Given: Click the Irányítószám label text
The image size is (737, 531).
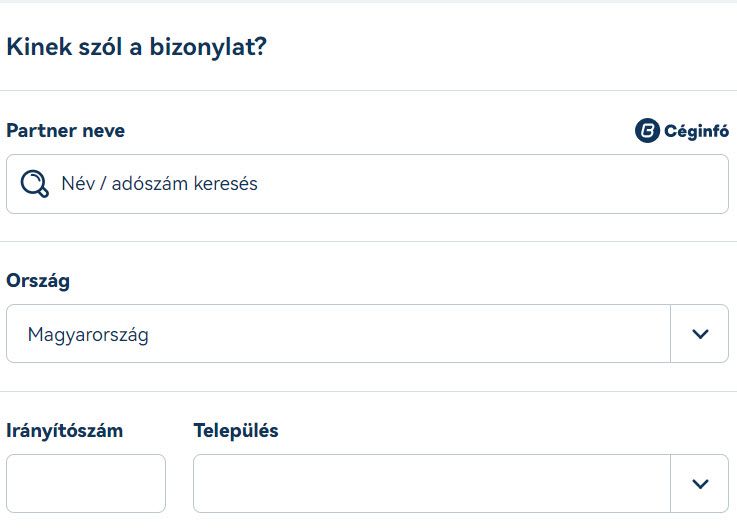Looking at the screenshot, I should point(64,431).
